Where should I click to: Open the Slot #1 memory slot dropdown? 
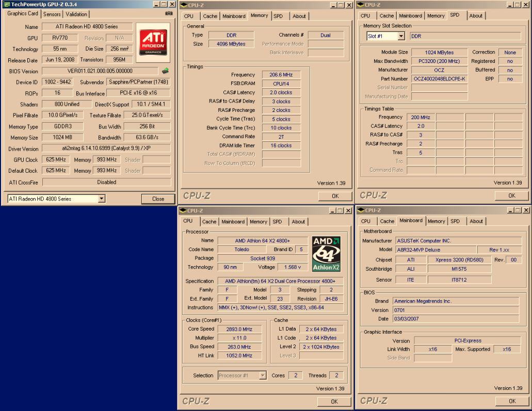(401, 36)
